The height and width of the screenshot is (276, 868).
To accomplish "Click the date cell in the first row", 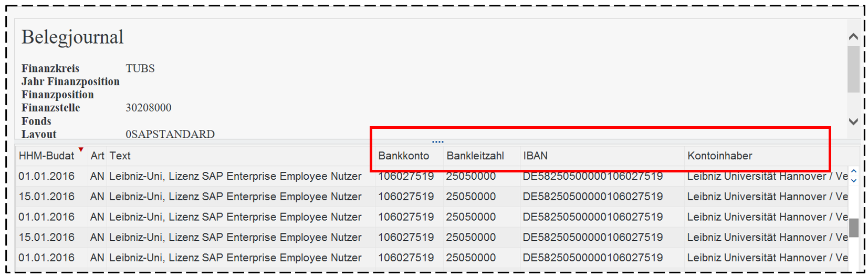I will (x=46, y=177).
